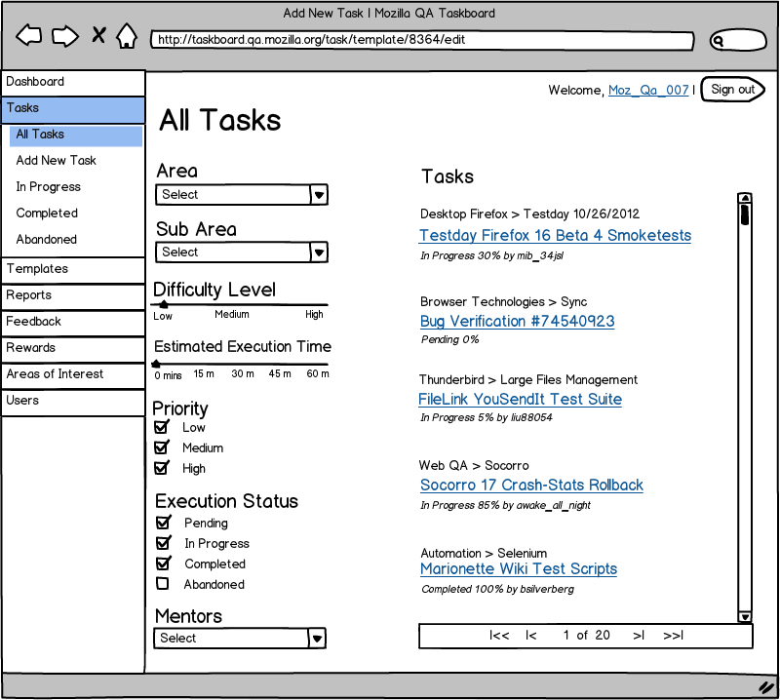Click the scrollbar up arrow in Tasks list
The height and width of the screenshot is (700, 780).
pyautogui.click(x=745, y=198)
